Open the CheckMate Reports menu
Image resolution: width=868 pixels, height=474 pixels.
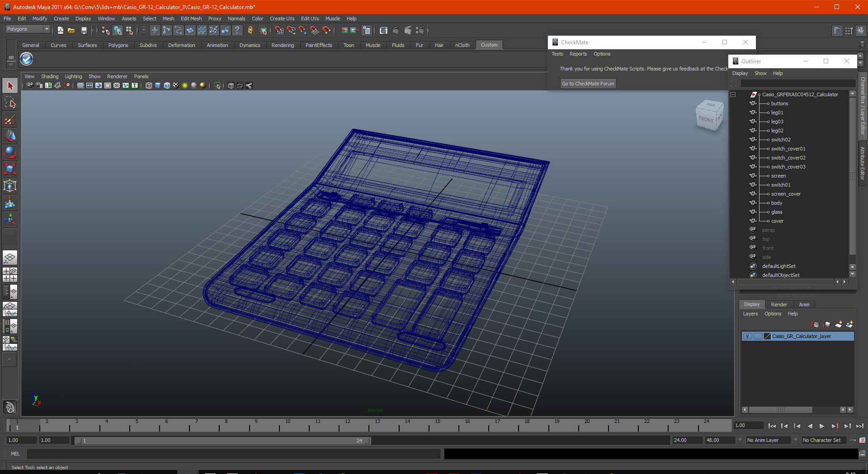[578, 54]
